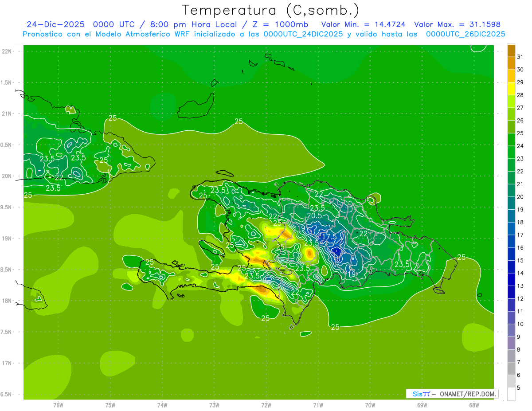Click the purple 9–10 color scale segment
The image size is (532, 411).
[x=511, y=331]
